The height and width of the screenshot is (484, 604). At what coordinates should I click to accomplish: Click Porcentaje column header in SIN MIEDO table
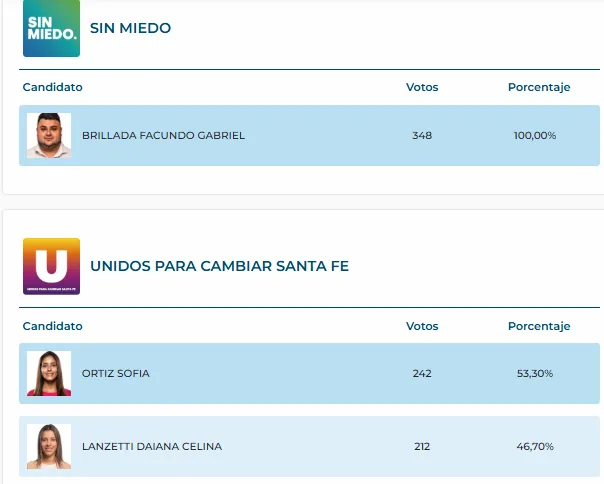tap(539, 87)
